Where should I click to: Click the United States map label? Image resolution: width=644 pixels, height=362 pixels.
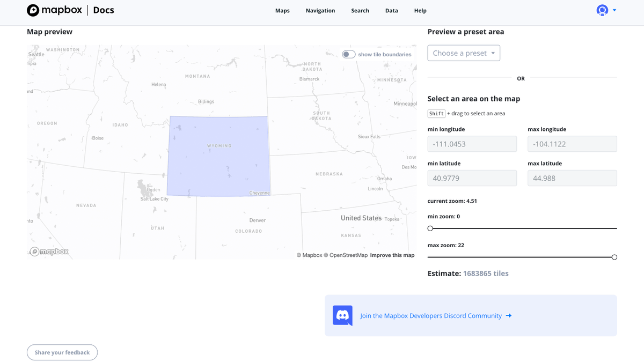click(361, 218)
